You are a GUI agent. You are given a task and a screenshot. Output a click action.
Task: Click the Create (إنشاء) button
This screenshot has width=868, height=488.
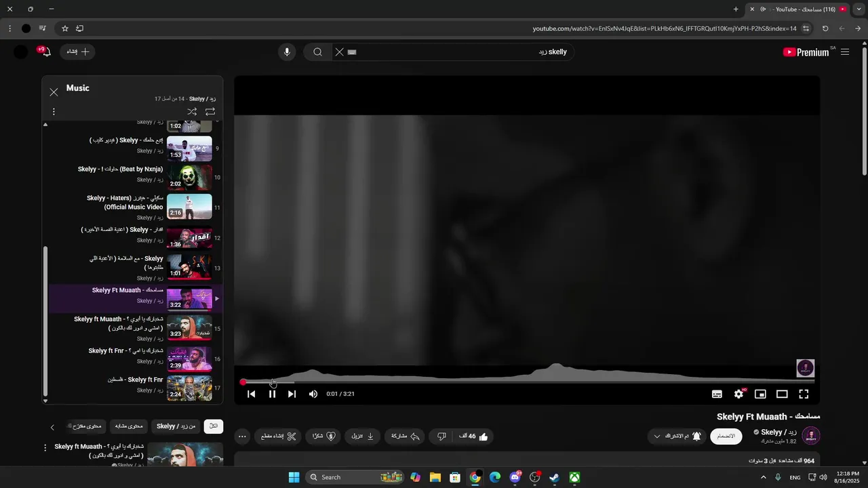pyautogui.click(x=77, y=52)
